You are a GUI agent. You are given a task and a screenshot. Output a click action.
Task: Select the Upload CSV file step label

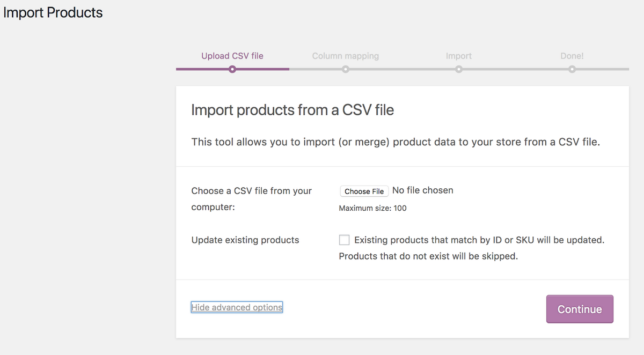[232, 56]
